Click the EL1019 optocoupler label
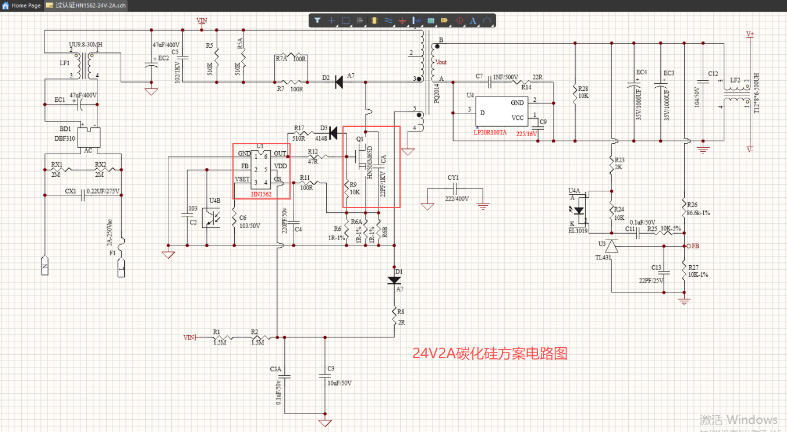Screen dimensions: 787x432 578,231
